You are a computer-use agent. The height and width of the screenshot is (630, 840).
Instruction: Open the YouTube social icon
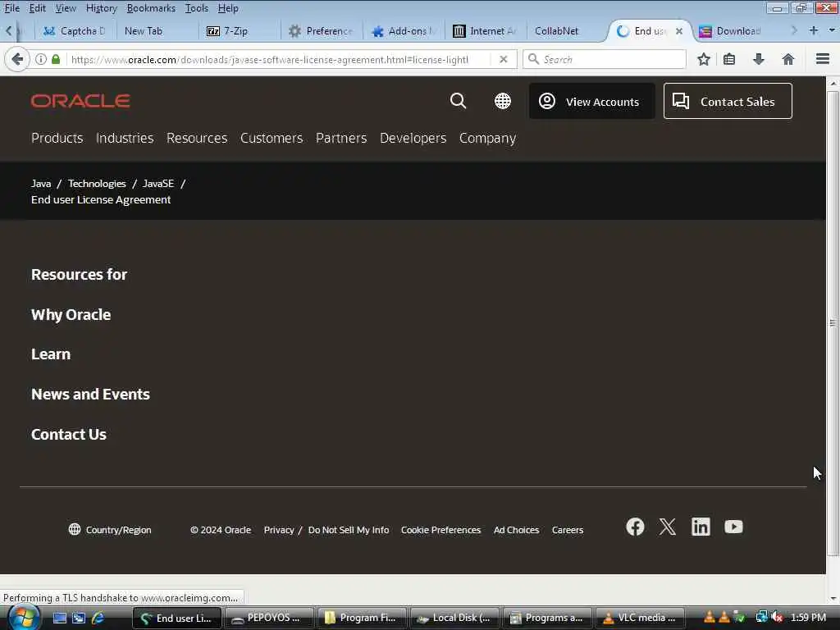click(733, 527)
